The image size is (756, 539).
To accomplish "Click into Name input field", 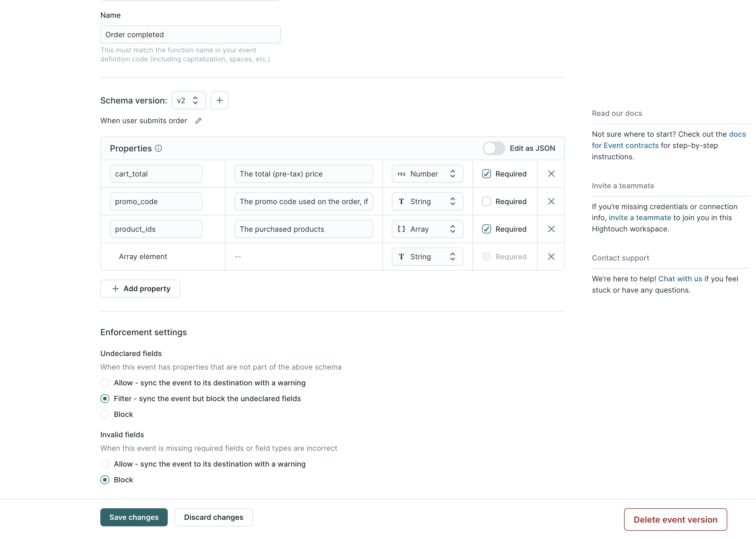I will (190, 34).
